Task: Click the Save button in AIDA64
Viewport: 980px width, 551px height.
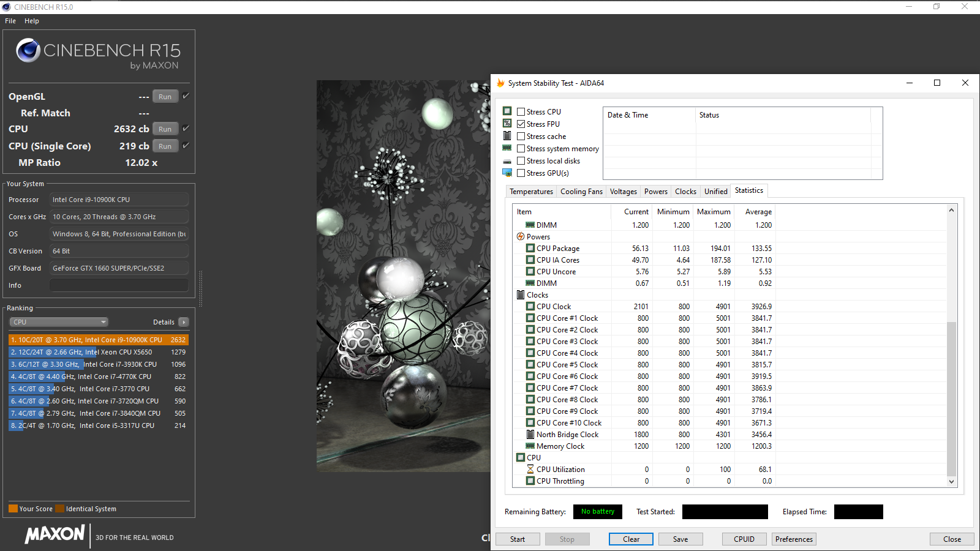Action: [680, 539]
